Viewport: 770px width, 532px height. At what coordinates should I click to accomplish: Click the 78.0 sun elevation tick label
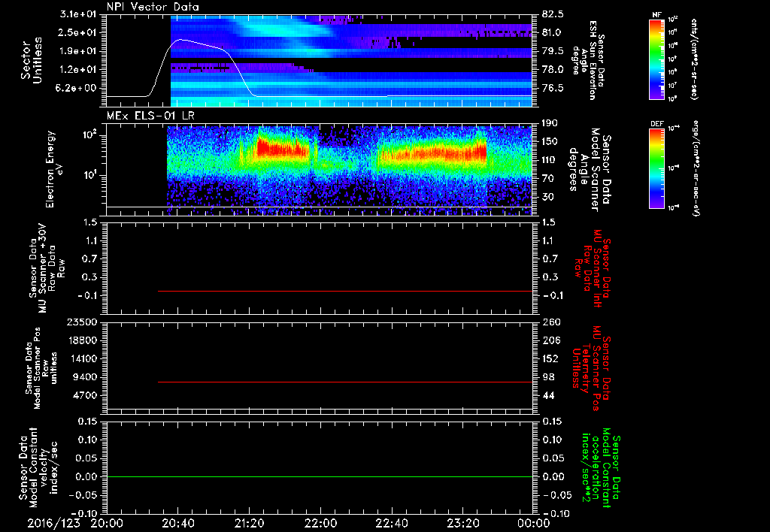tap(553, 70)
